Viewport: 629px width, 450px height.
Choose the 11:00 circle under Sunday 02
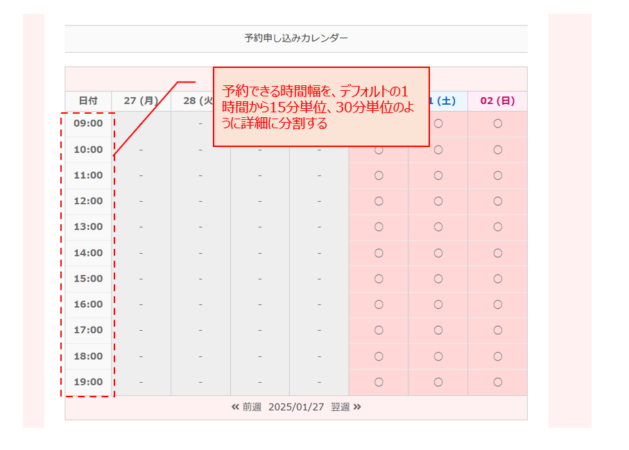(x=497, y=175)
